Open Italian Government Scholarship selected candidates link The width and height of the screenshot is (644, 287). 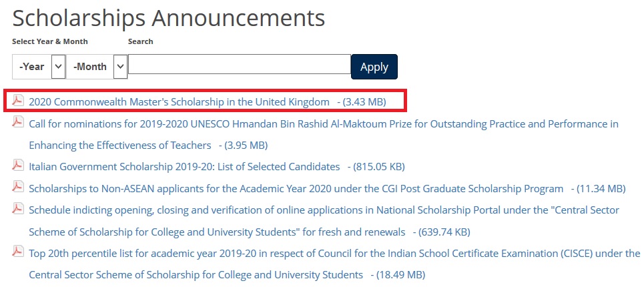pos(184,166)
